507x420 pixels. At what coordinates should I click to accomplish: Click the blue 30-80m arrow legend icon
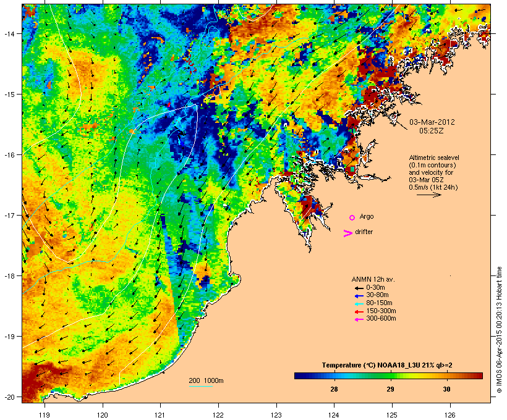point(359,296)
